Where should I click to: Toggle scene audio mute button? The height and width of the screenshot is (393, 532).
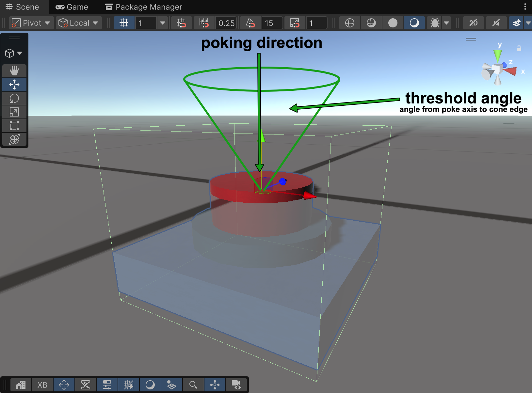(496, 23)
